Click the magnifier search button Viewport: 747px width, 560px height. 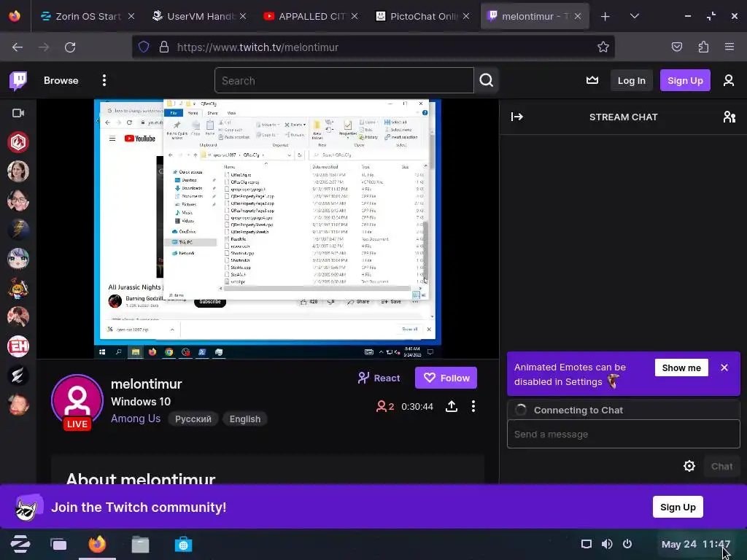click(487, 80)
